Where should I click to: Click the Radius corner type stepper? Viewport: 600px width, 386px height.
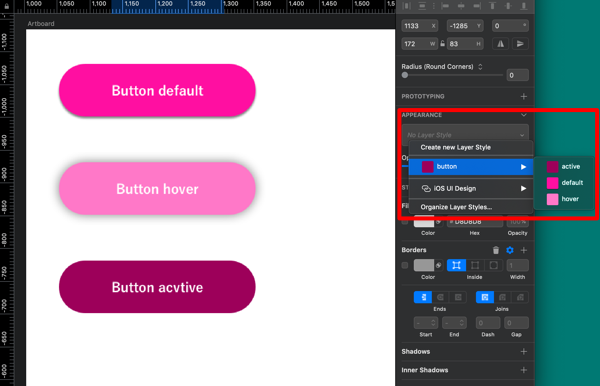[x=480, y=67]
